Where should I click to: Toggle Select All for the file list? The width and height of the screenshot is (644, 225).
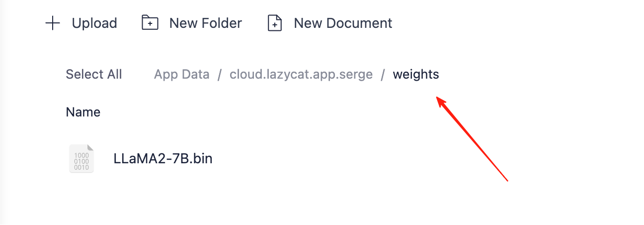click(x=94, y=75)
